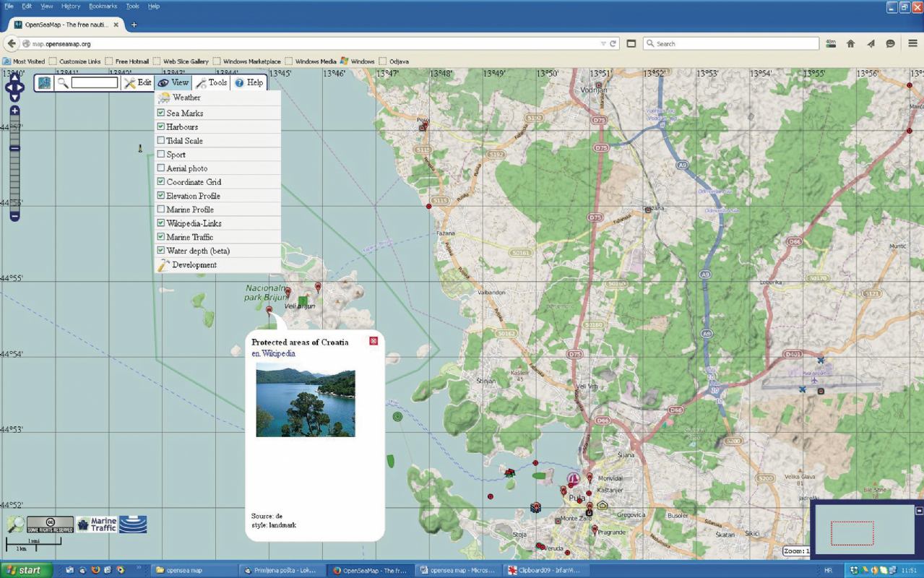Image resolution: width=924 pixels, height=578 pixels.
Task: Click the Firefox back button
Action: [12, 44]
